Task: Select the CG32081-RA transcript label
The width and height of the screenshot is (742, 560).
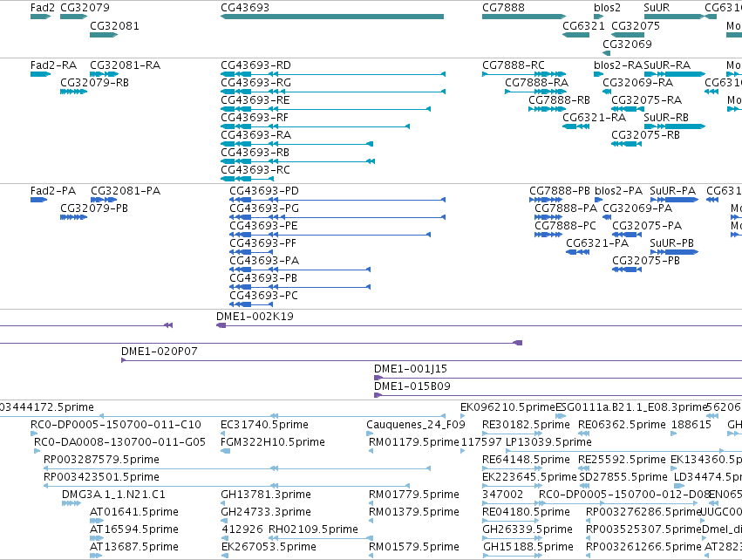Action: [x=125, y=65]
